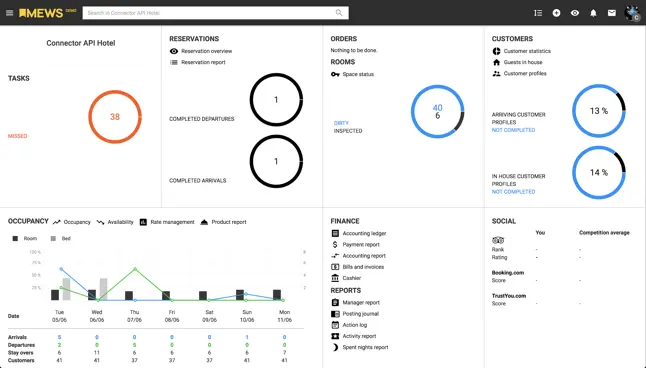Click the Spent nights moon icon

click(335, 347)
